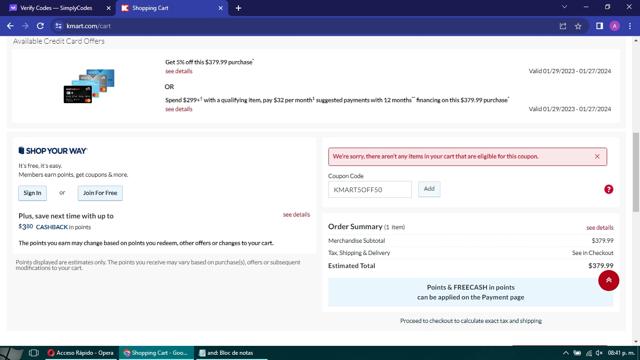Click the credit cards image
The height and width of the screenshot is (360, 640).
coord(89,86)
